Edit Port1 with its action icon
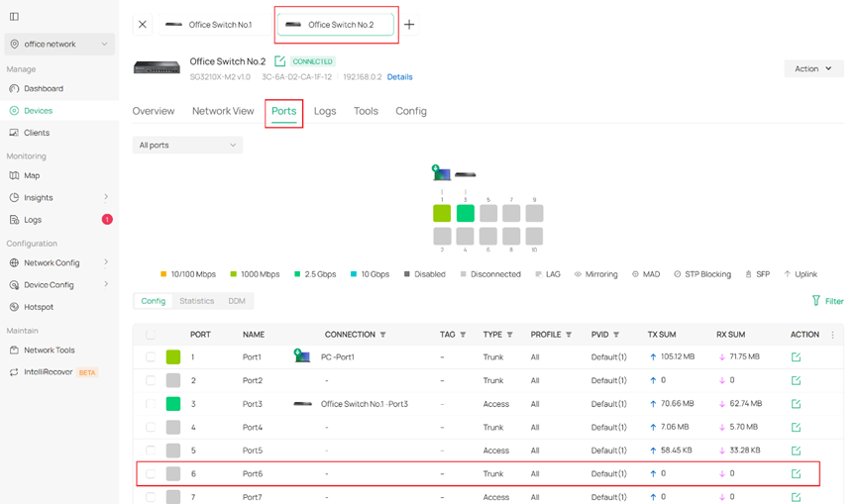857x504 pixels. (796, 357)
